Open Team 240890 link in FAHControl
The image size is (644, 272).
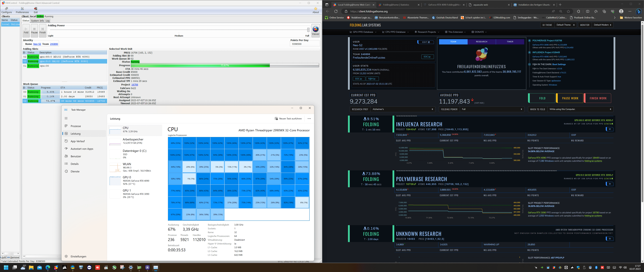(x=54, y=44)
